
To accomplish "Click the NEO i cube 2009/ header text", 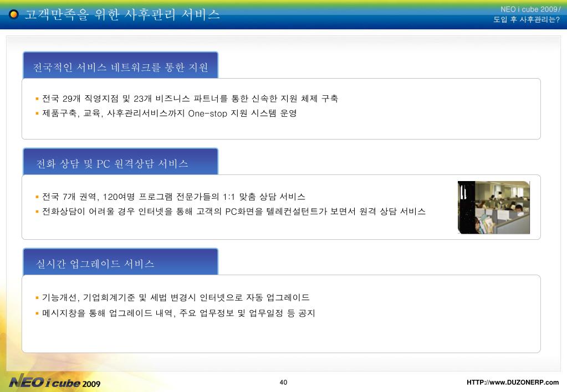I will pyautogui.click(x=530, y=9).
